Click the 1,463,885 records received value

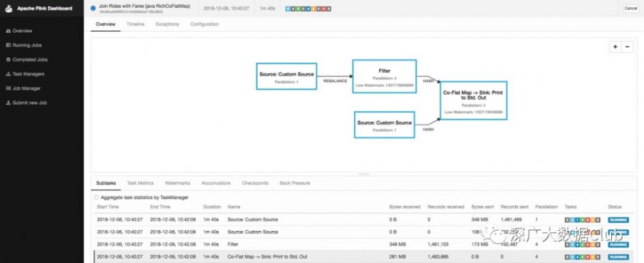(x=438, y=257)
